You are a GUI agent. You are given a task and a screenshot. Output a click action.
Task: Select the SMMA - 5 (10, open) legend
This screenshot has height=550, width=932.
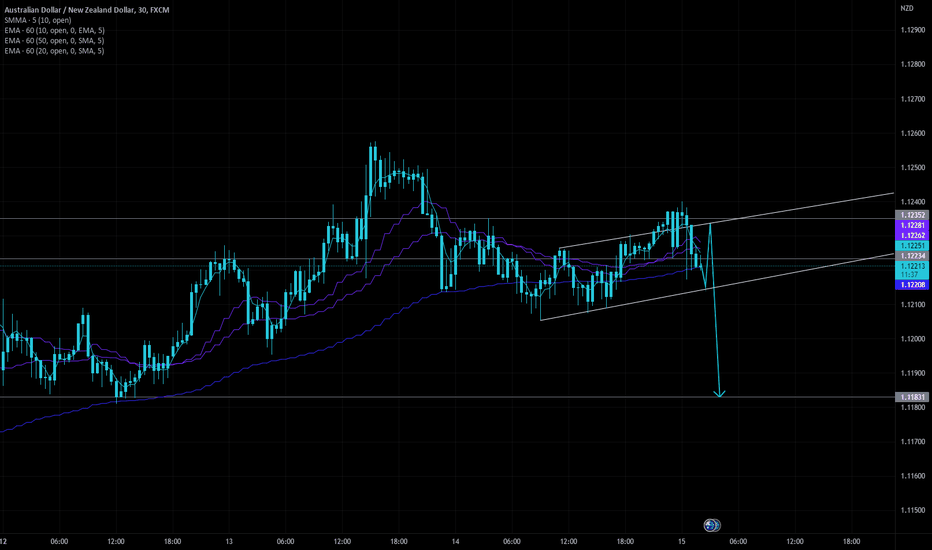37,20
